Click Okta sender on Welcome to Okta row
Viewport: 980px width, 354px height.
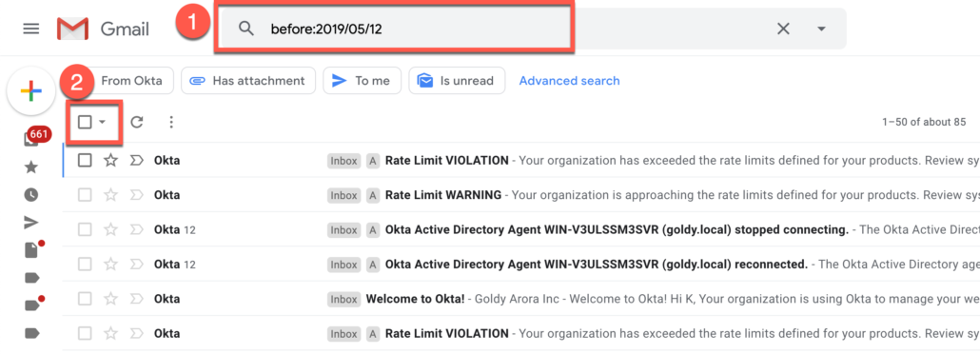[x=167, y=299]
